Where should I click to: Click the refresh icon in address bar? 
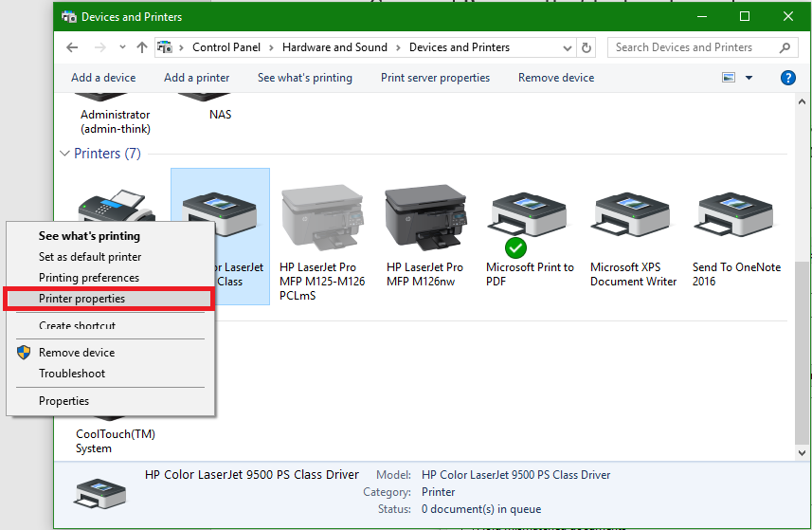click(x=587, y=47)
